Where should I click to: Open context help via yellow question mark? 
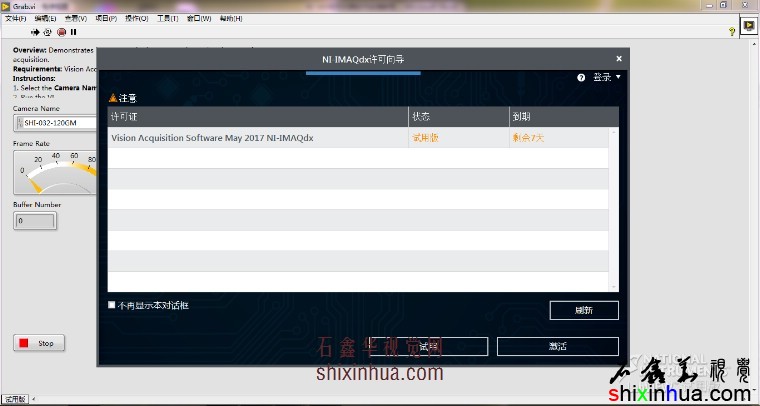point(732,32)
